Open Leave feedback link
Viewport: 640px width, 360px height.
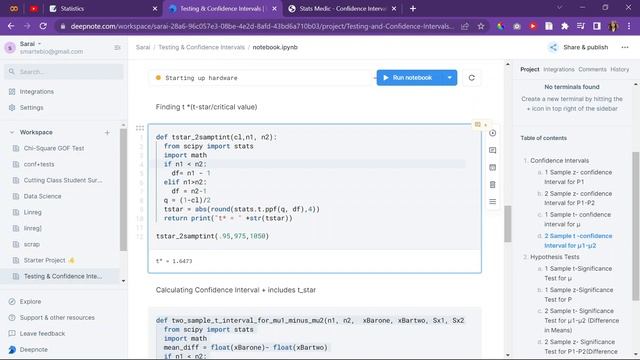(42, 333)
